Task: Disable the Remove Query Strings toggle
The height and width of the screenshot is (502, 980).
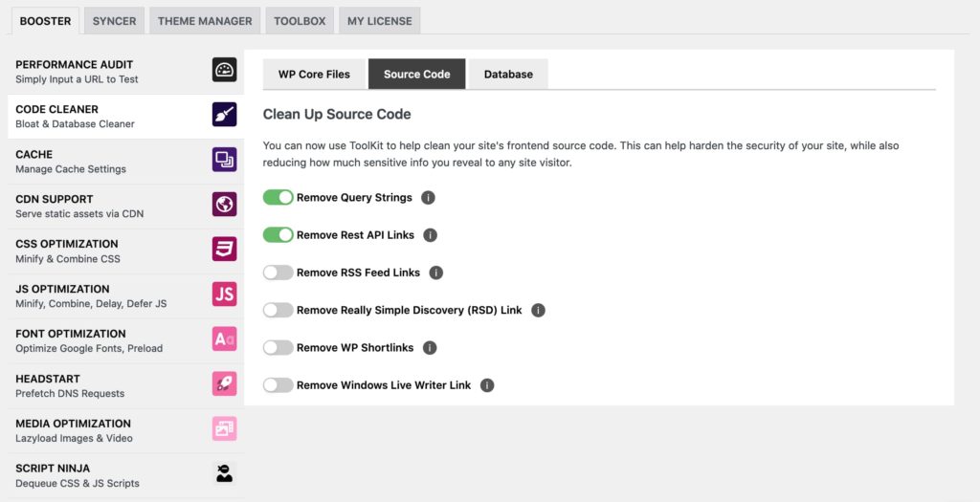Action: point(278,197)
